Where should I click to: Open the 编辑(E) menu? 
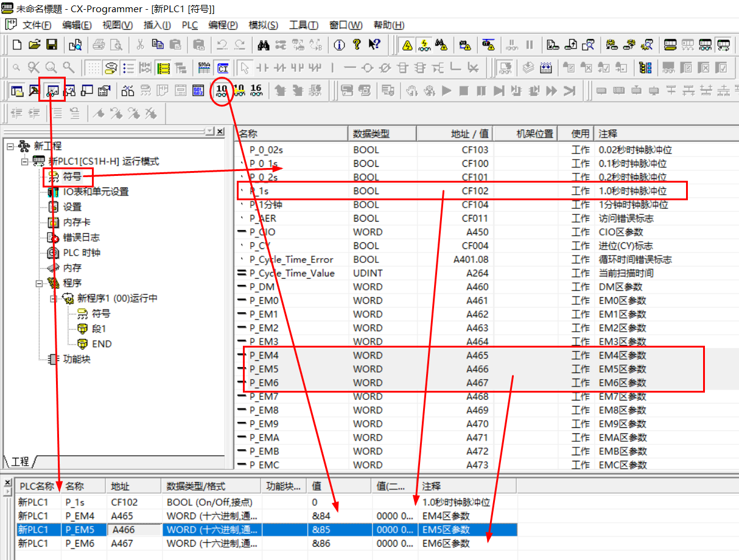pos(77,25)
